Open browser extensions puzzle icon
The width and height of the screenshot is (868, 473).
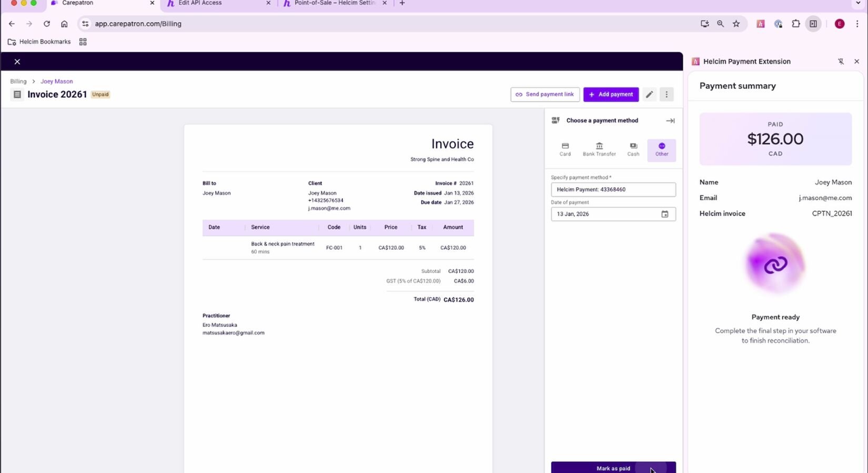[x=795, y=24]
